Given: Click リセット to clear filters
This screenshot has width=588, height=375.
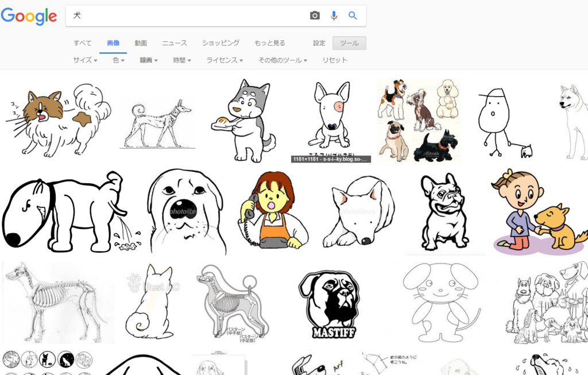Looking at the screenshot, I should [x=335, y=60].
